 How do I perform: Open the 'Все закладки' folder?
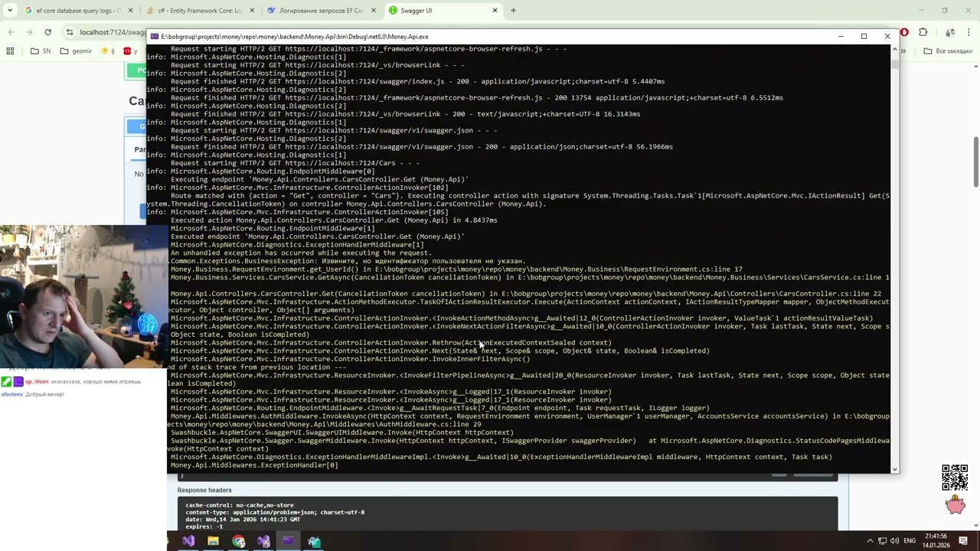pos(948,51)
